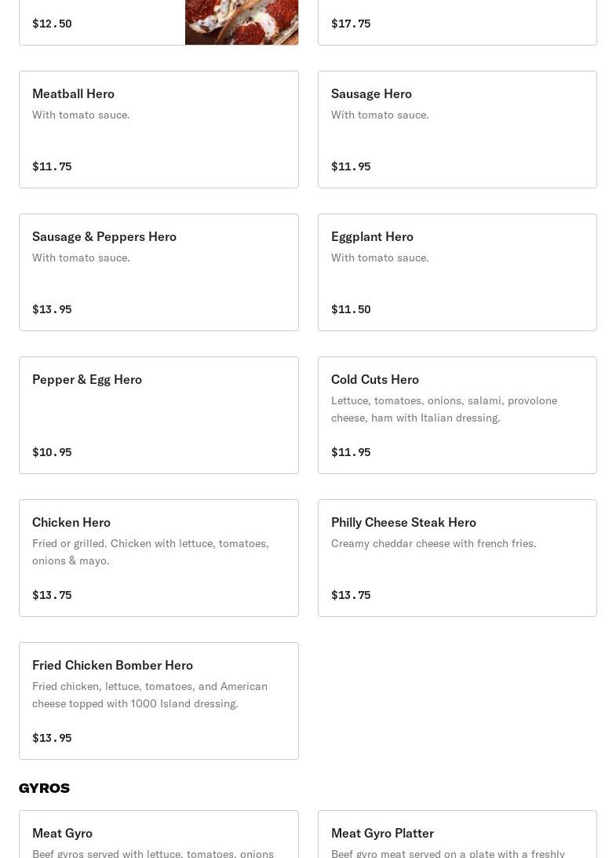Viewport: 616px width, 858px height.
Task: Select the Meat Gyro Platter card
Action: [457, 836]
